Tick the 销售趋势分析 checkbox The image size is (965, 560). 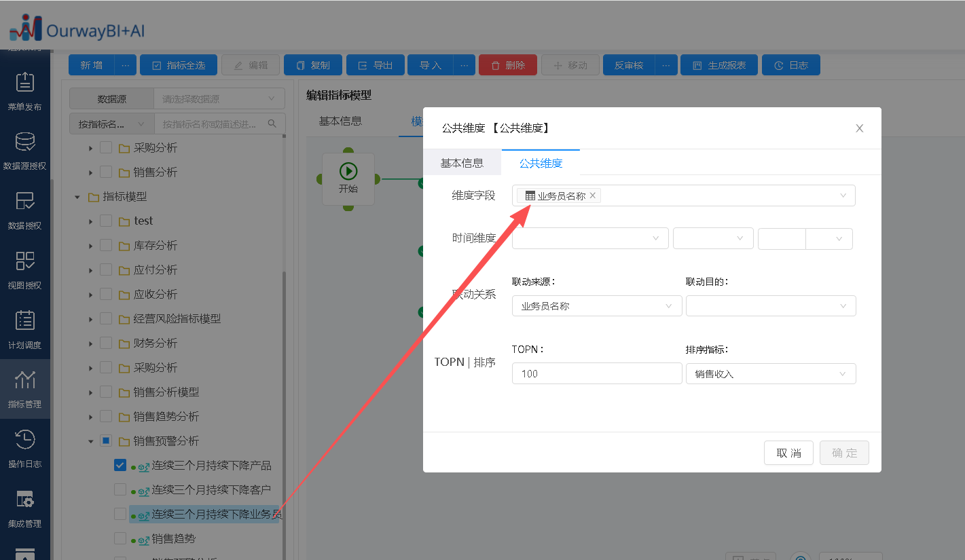106,416
